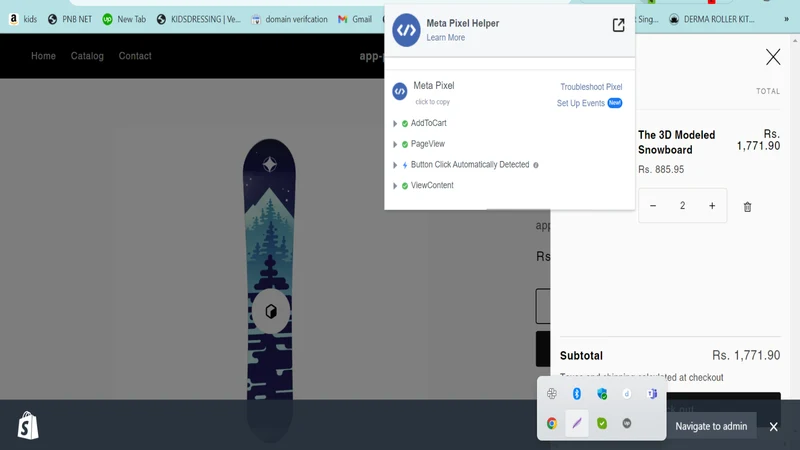The width and height of the screenshot is (800, 450).
Task: Click the TOTAL column header
Action: pos(768,91)
